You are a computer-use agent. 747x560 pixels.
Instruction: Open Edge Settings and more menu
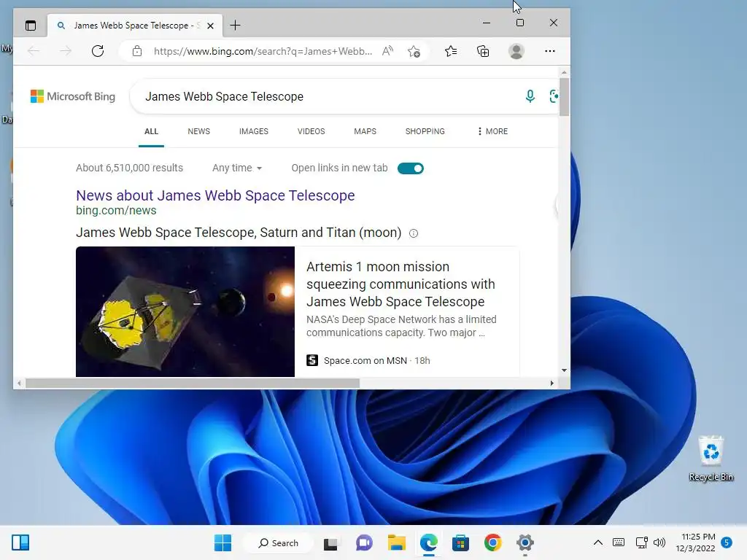pos(550,51)
